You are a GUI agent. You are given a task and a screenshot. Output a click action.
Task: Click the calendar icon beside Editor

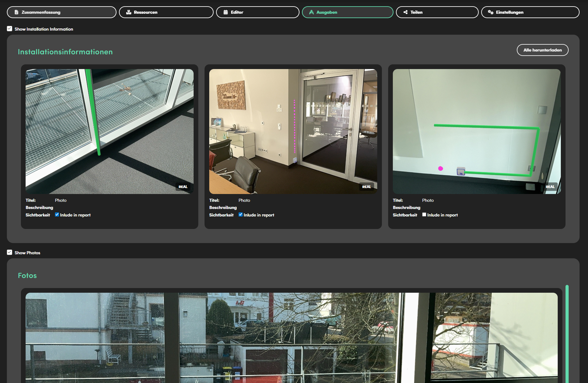point(226,12)
